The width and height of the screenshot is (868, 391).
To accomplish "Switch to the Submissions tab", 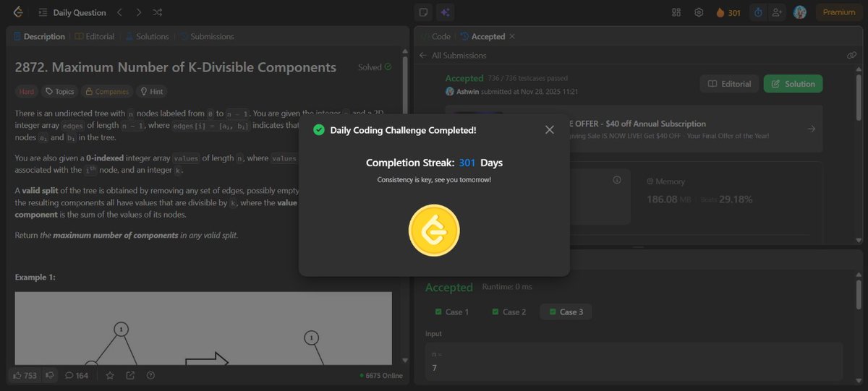I will [207, 36].
